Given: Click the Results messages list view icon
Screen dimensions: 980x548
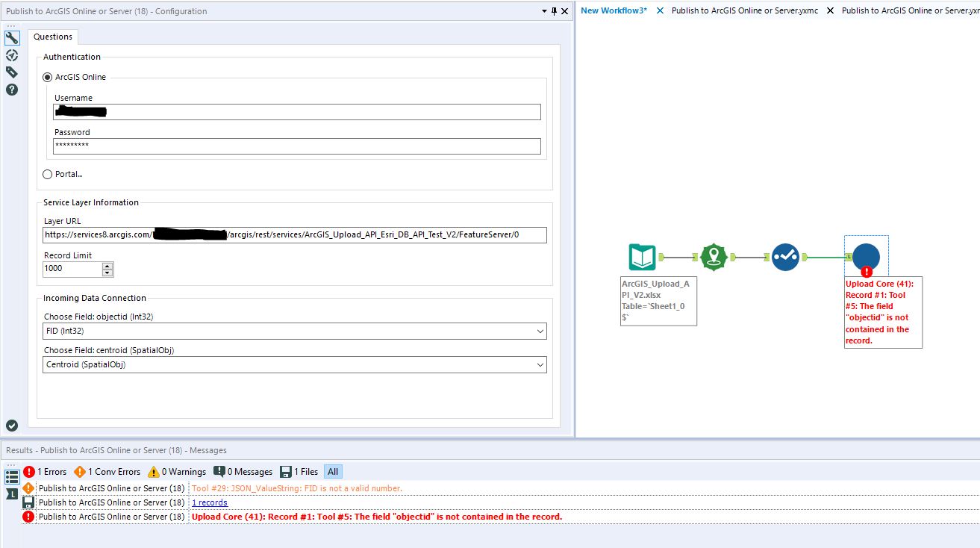Looking at the screenshot, I should pyautogui.click(x=12, y=477).
